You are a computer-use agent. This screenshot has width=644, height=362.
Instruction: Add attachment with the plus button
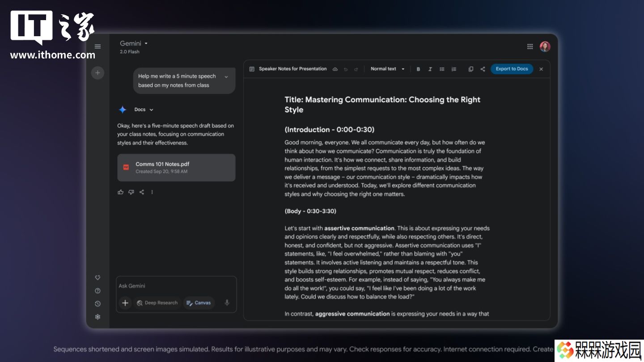(x=125, y=303)
